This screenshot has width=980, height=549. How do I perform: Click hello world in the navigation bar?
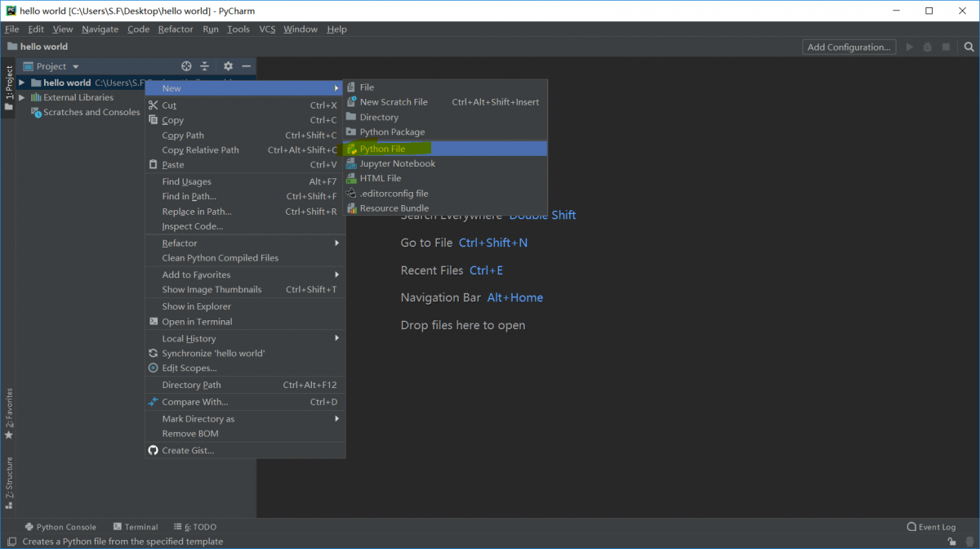pos(38,47)
